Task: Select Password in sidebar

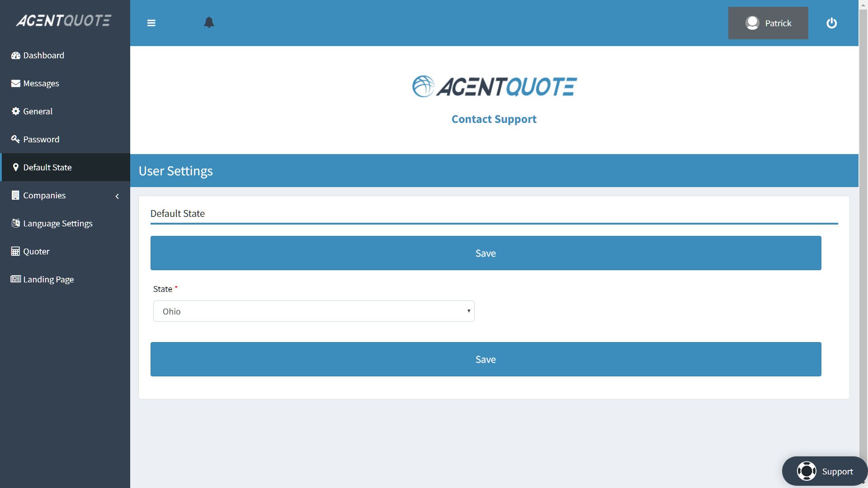Action: (65, 140)
